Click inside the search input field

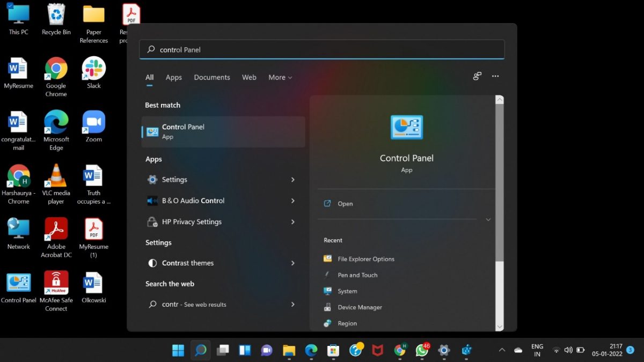pyautogui.click(x=322, y=49)
